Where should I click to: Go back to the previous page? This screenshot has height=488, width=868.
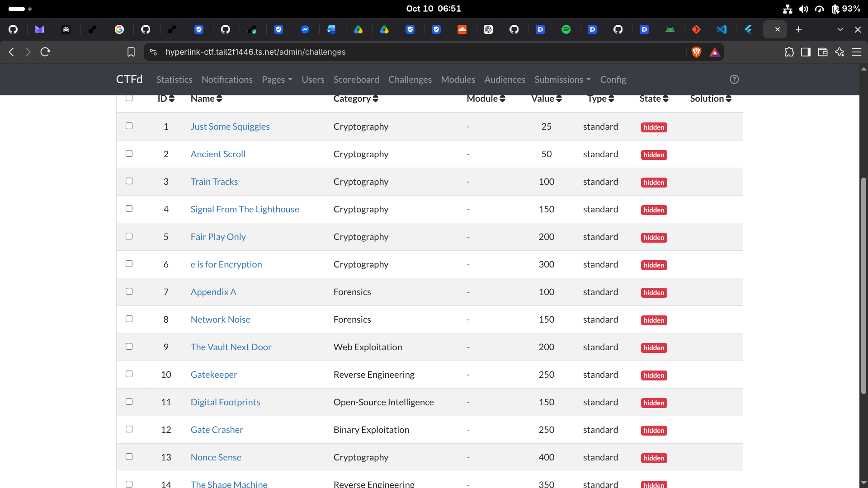tap(12, 52)
